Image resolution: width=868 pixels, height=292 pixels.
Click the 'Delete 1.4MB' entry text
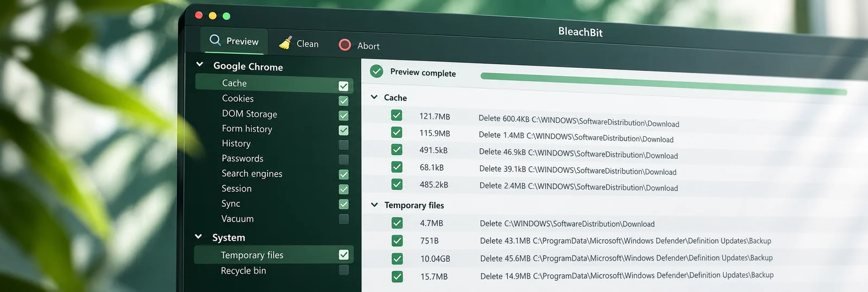pyautogui.click(x=576, y=137)
